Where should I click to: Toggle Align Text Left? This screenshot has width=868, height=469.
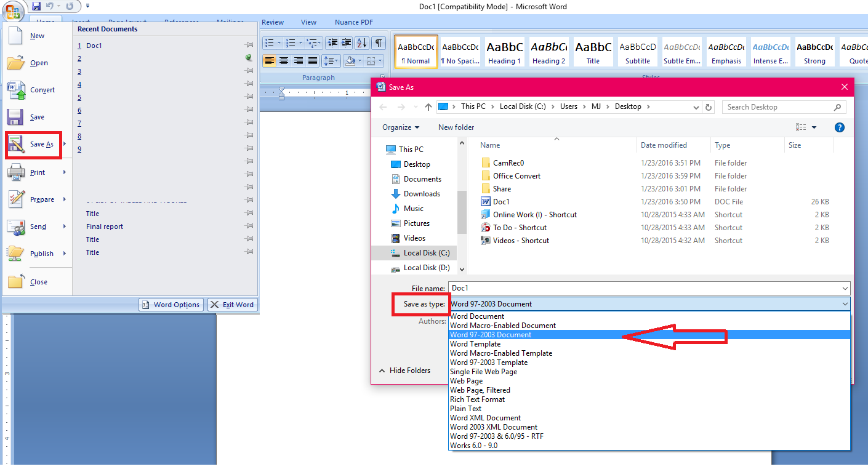(269, 60)
